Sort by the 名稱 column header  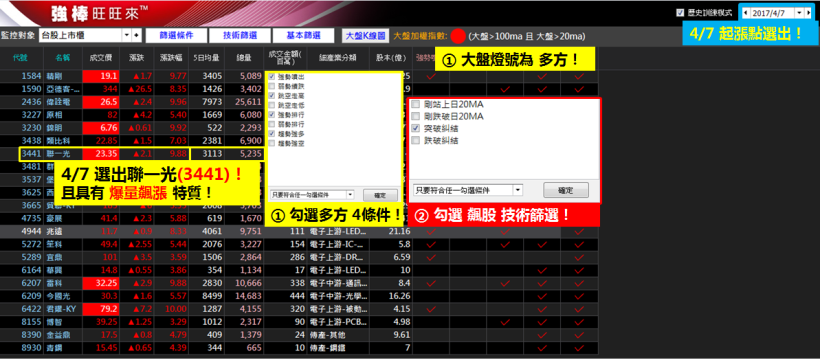click(62, 58)
